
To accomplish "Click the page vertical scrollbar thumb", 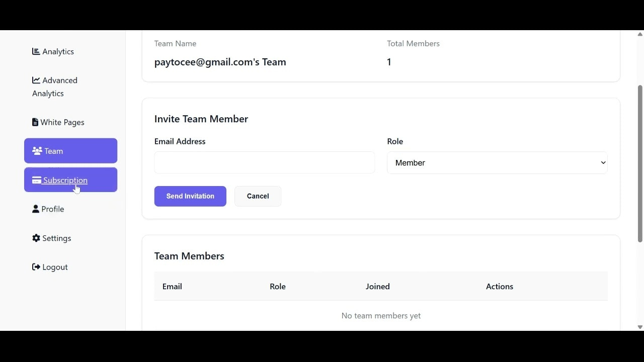I will coord(640,163).
